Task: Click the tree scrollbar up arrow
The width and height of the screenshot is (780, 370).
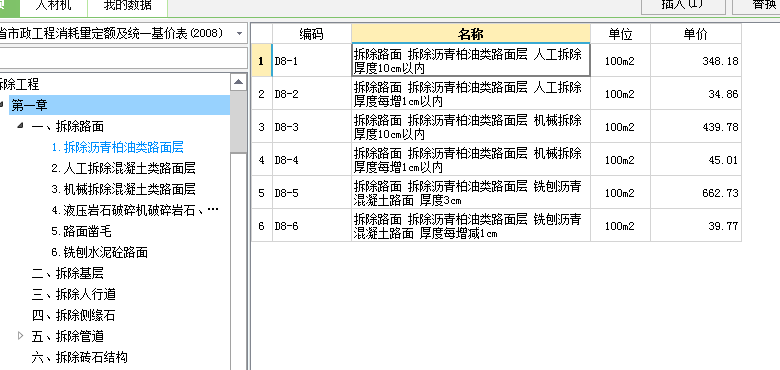Action: coord(239,82)
